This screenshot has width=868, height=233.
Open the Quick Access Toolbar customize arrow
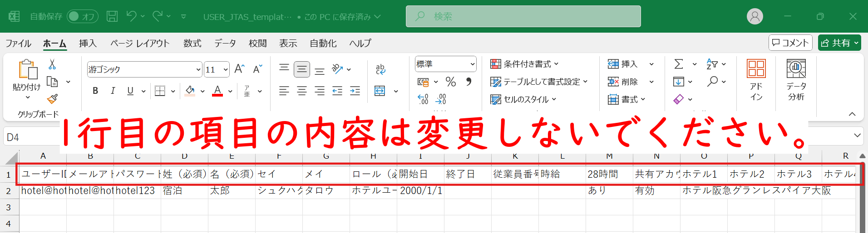click(x=183, y=17)
